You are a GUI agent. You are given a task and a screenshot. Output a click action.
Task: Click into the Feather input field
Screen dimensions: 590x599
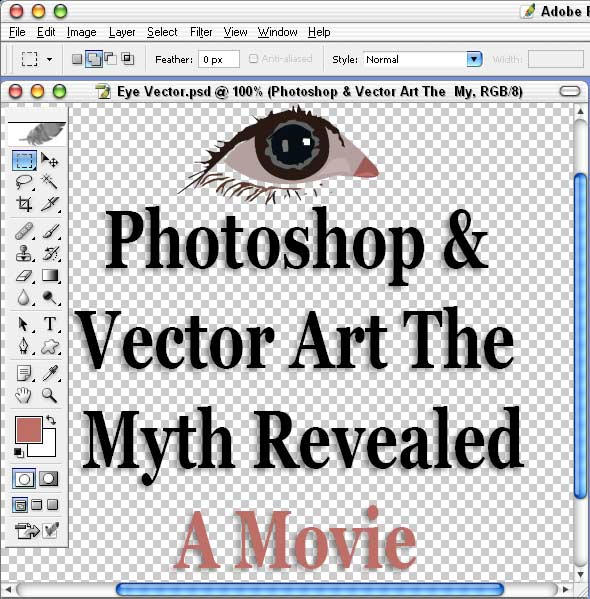(219, 60)
